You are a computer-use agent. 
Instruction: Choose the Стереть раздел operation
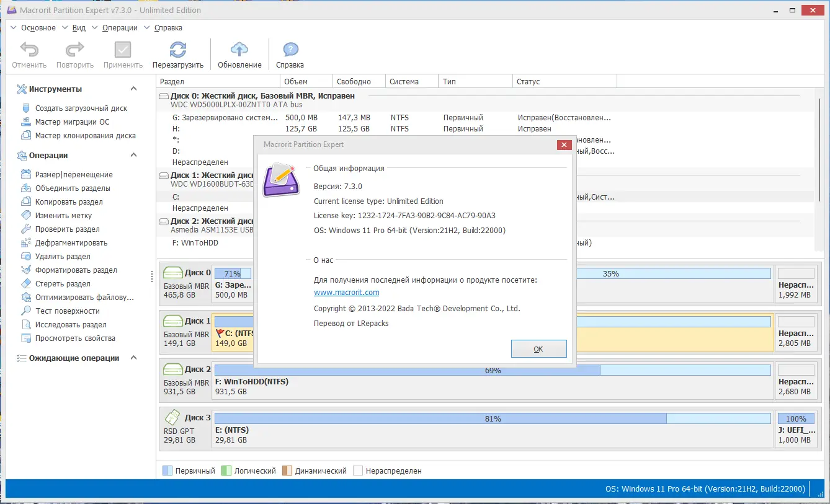[x=63, y=284]
